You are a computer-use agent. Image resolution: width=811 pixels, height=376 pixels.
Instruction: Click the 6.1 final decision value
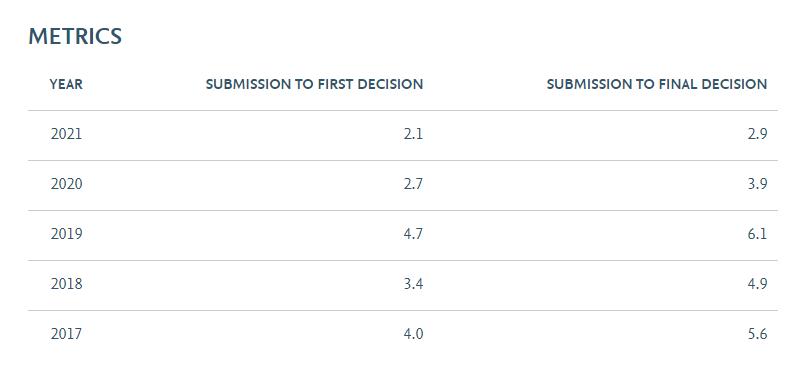pos(757,234)
